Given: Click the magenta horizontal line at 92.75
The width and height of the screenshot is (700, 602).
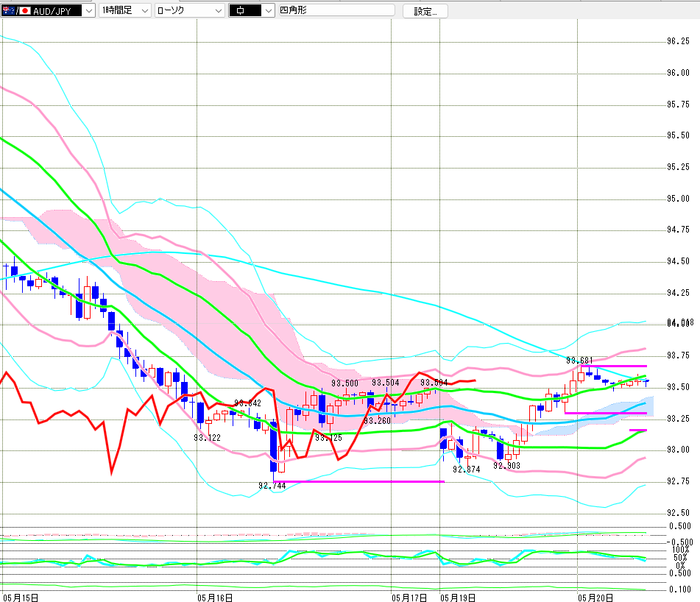Looking at the screenshot, I should (x=359, y=481).
